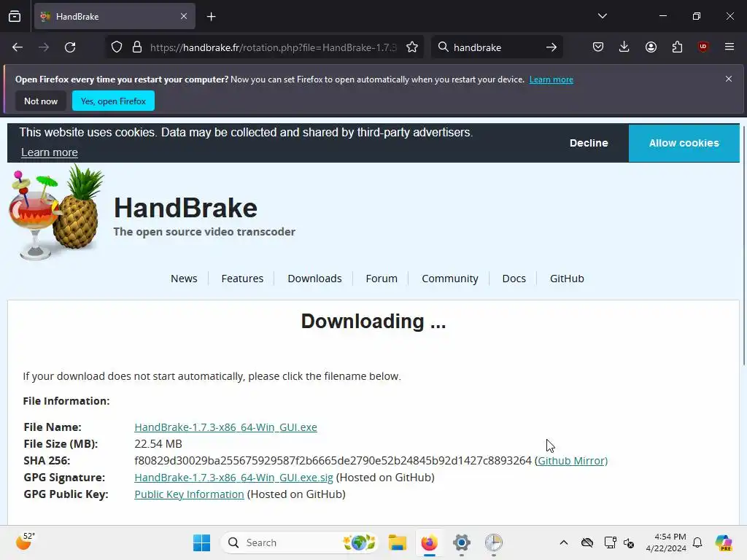Select the 22.54 MB file size text

pos(158,444)
